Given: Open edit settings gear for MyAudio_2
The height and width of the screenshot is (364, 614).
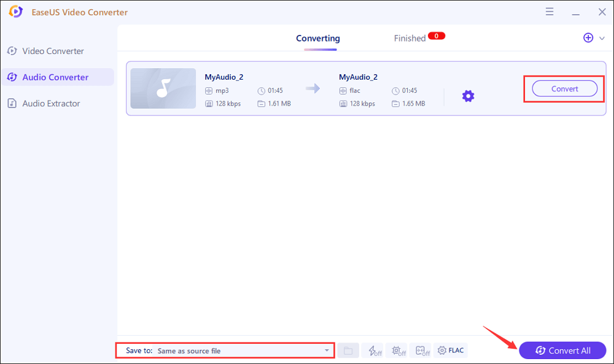Looking at the screenshot, I should [468, 96].
